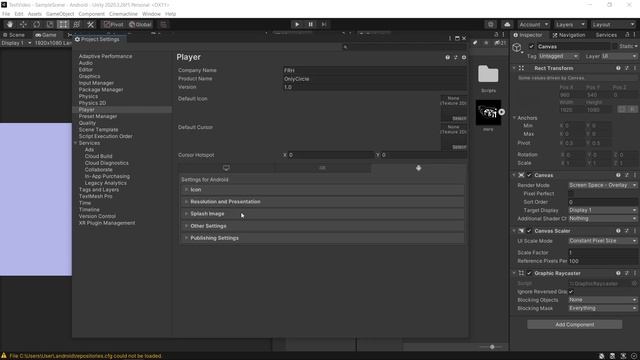Select Tags and Layers in the settings list
The image size is (640, 360).
pyautogui.click(x=99, y=190)
